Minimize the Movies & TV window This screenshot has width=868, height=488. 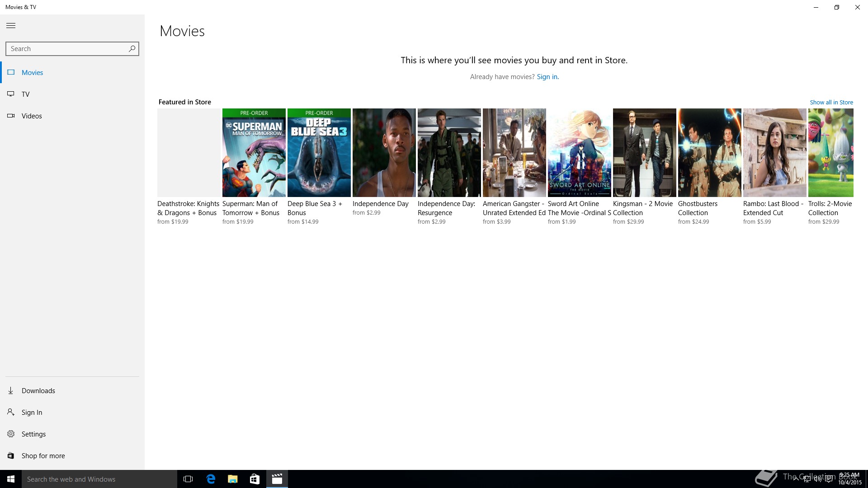click(816, 7)
